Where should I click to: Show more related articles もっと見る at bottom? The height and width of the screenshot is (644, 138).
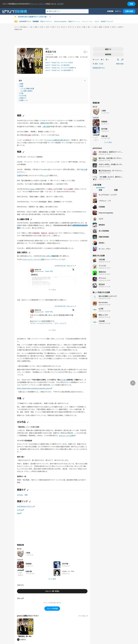(x=52, y=579)
